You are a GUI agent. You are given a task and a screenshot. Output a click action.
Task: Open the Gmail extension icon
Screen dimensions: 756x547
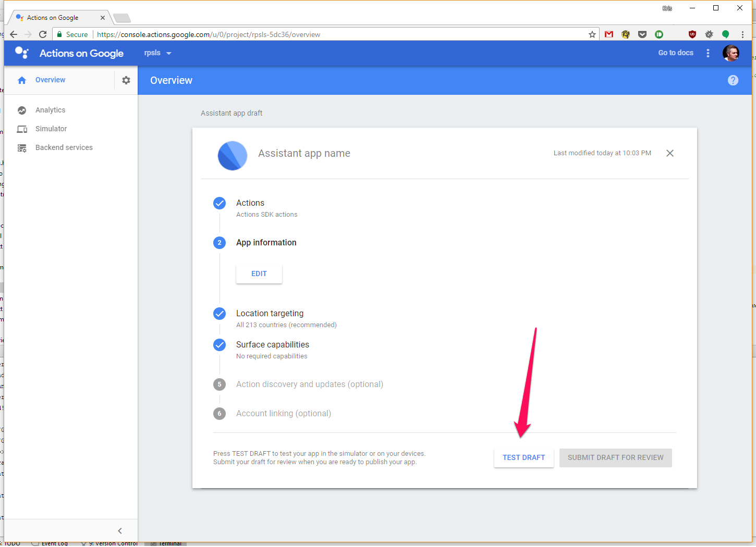click(608, 34)
